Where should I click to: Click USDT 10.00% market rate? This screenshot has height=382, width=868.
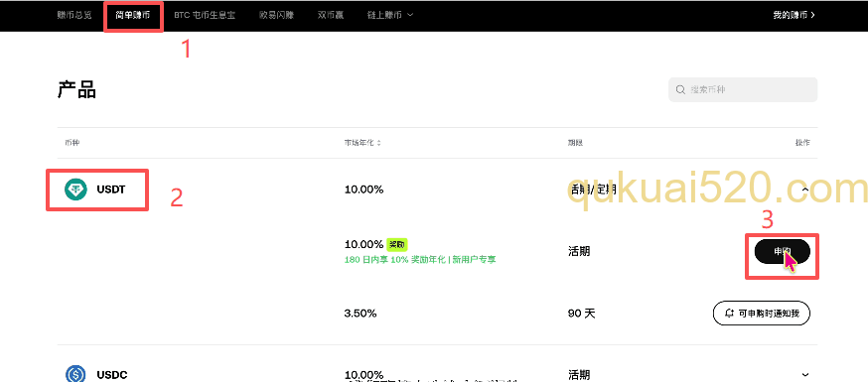click(363, 190)
